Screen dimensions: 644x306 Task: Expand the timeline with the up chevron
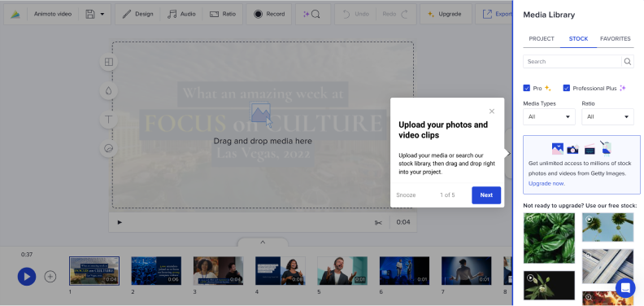263,243
